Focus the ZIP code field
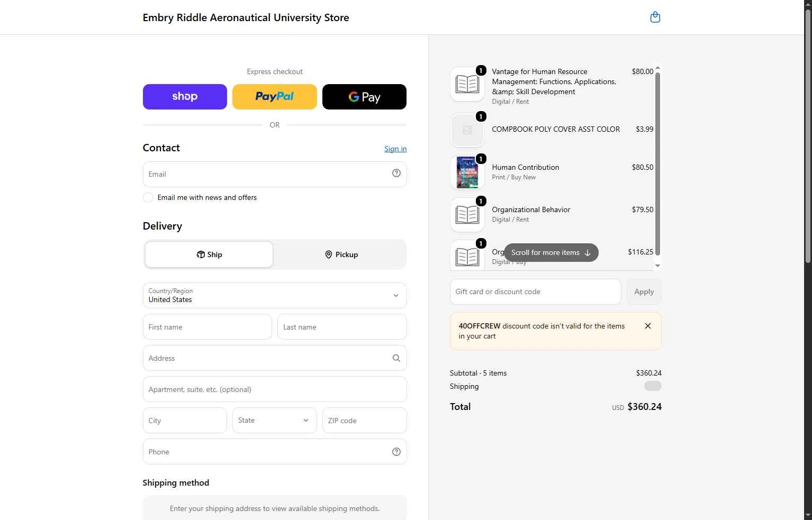 pos(365,421)
